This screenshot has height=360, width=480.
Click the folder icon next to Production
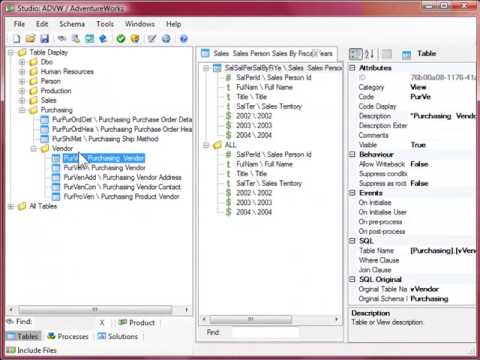pos(33,91)
